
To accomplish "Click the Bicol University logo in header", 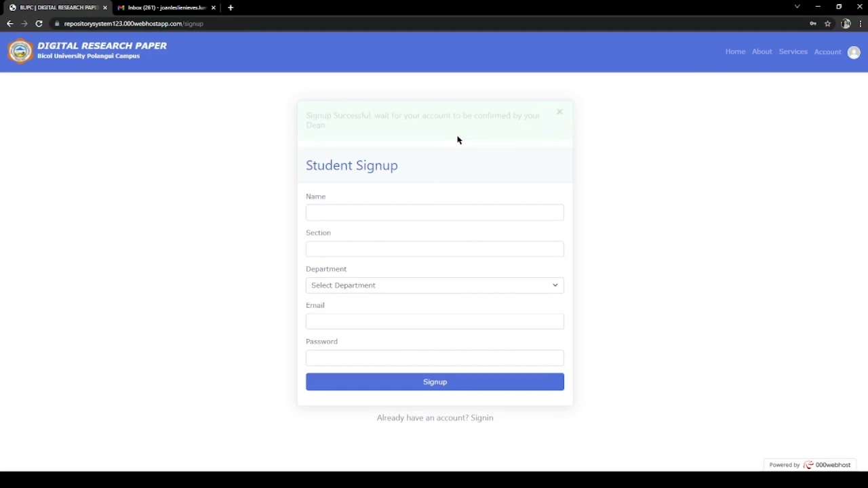I will tap(20, 52).
